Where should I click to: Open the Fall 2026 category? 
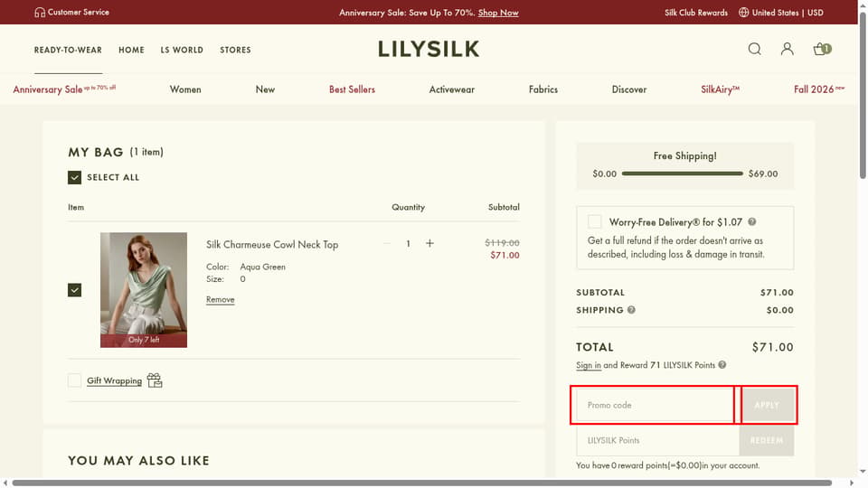[819, 89]
